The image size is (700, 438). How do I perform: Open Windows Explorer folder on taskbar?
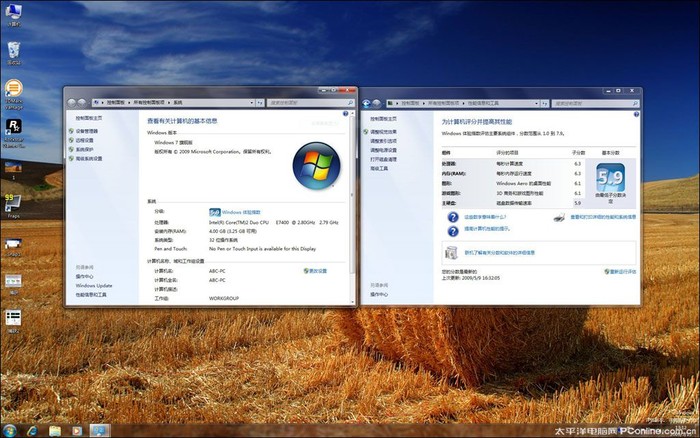click(55, 430)
